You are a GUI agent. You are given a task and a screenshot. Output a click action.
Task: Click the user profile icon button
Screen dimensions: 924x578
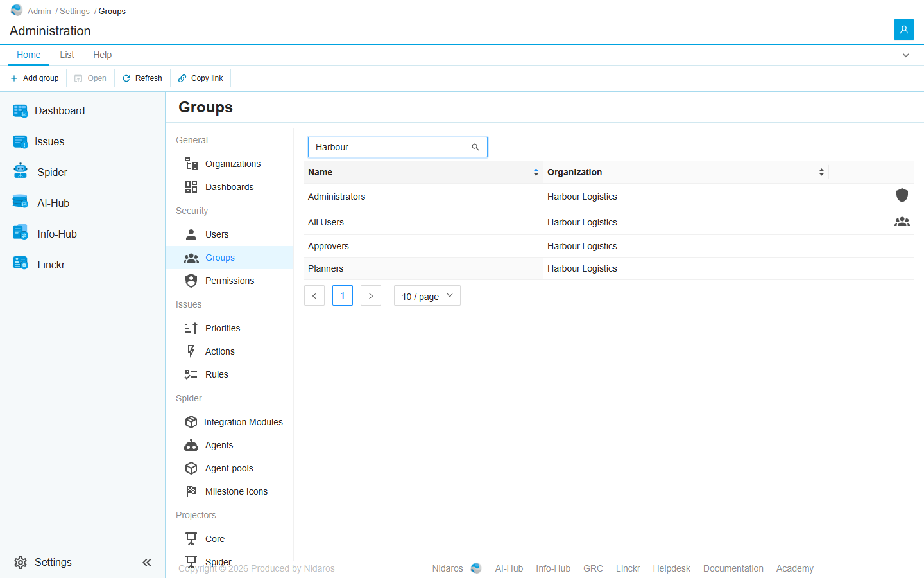(x=904, y=30)
